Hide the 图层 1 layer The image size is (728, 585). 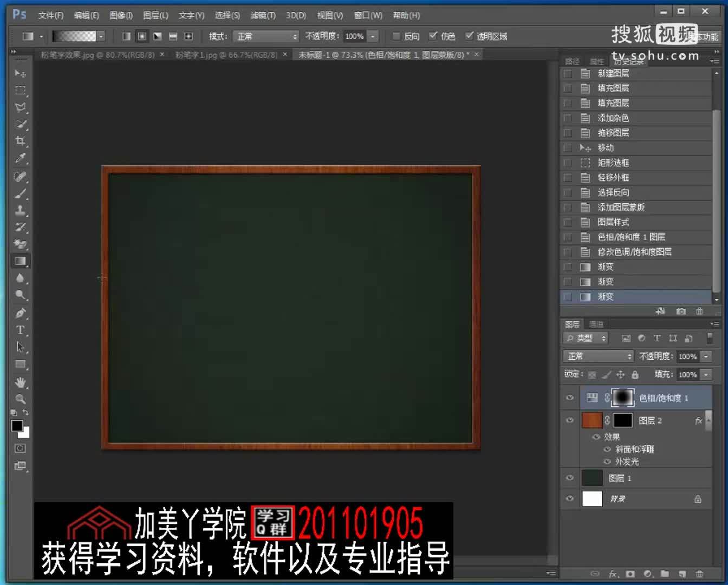click(570, 478)
